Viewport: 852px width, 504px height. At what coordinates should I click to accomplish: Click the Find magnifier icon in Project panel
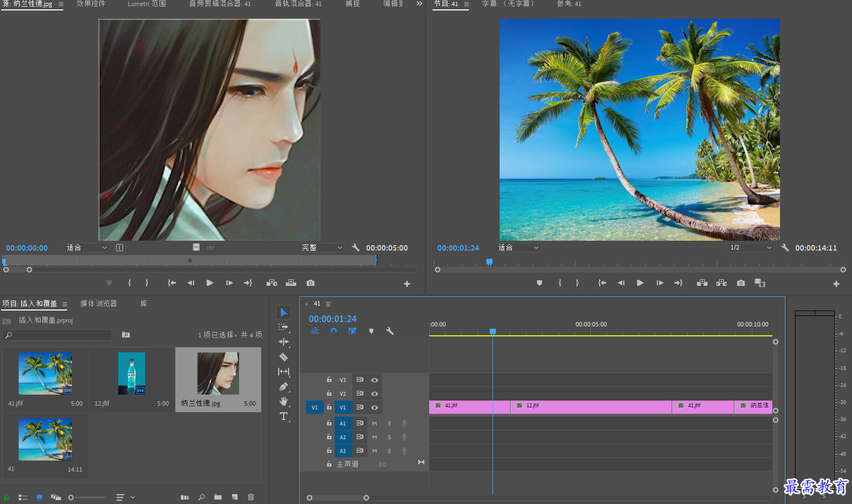tap(202, 497)
